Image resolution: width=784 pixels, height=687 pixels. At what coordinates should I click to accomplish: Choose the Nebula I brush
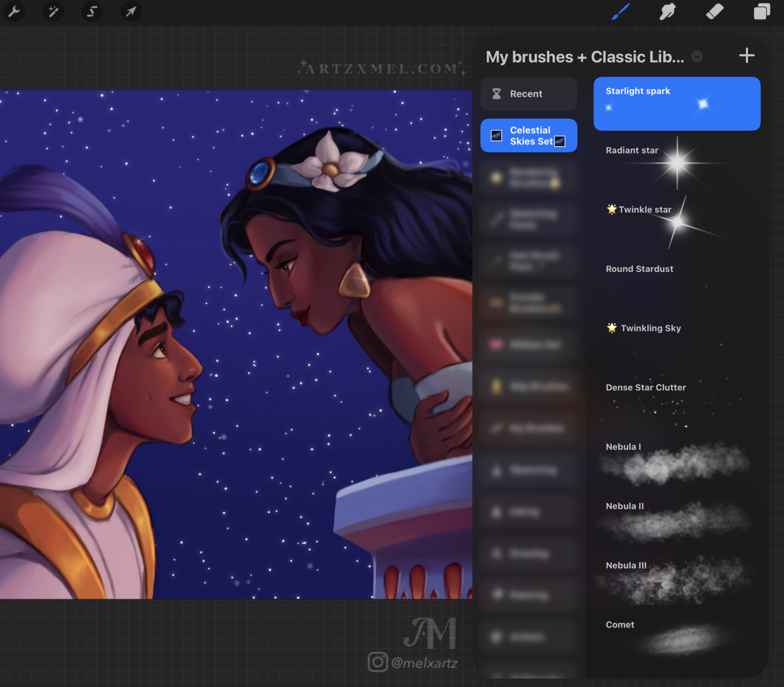coord(677,459)
